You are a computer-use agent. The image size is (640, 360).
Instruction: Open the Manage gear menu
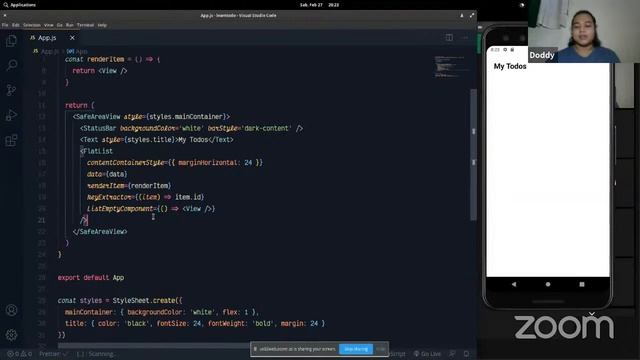(x=11, y=335)
